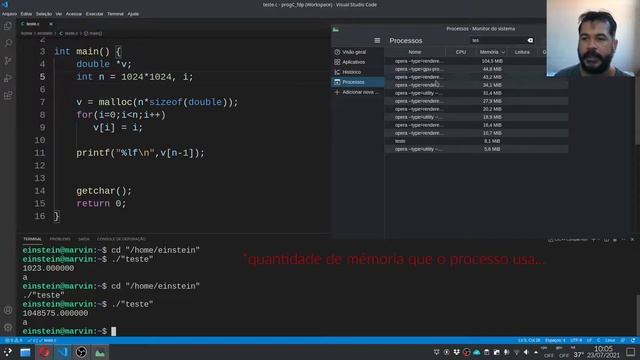Launch the KDE application launcher
This screenshot has width=640, height=360.
pos(7,352)
